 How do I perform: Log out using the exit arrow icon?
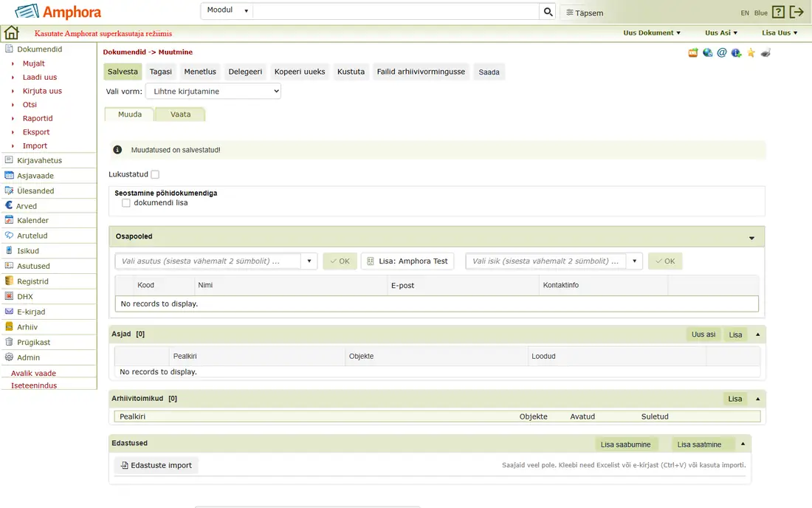(x=796, y=12)
